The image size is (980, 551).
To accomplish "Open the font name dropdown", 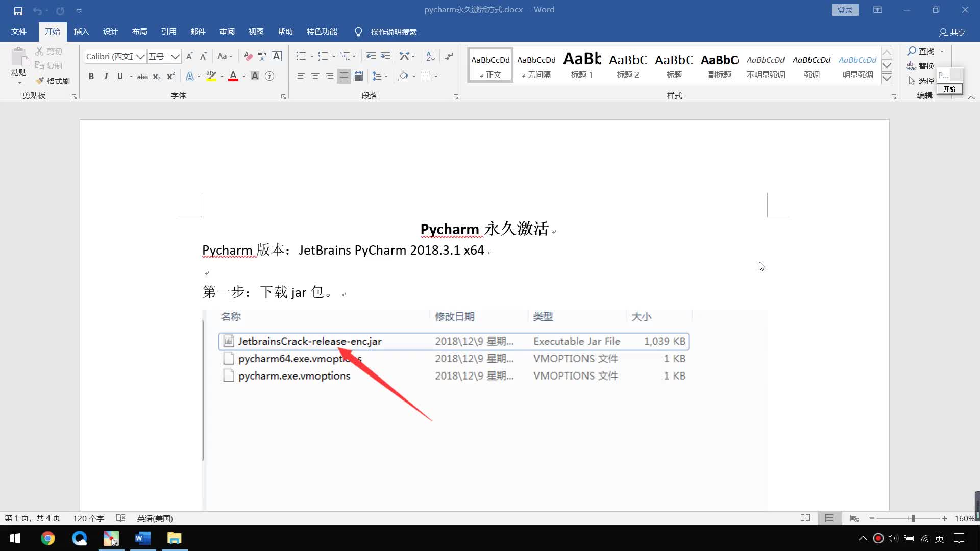I will pyautogui.click(x=140, y=56).
